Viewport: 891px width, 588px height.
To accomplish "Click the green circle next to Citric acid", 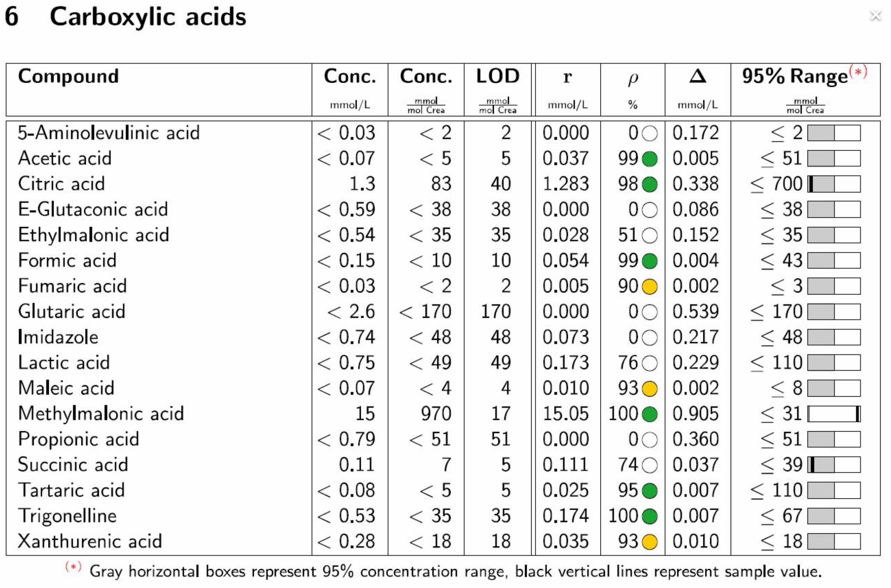I will point(650,184).
